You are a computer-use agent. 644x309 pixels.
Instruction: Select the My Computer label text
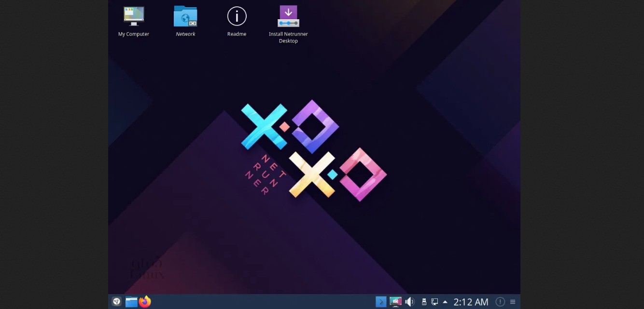134,34
